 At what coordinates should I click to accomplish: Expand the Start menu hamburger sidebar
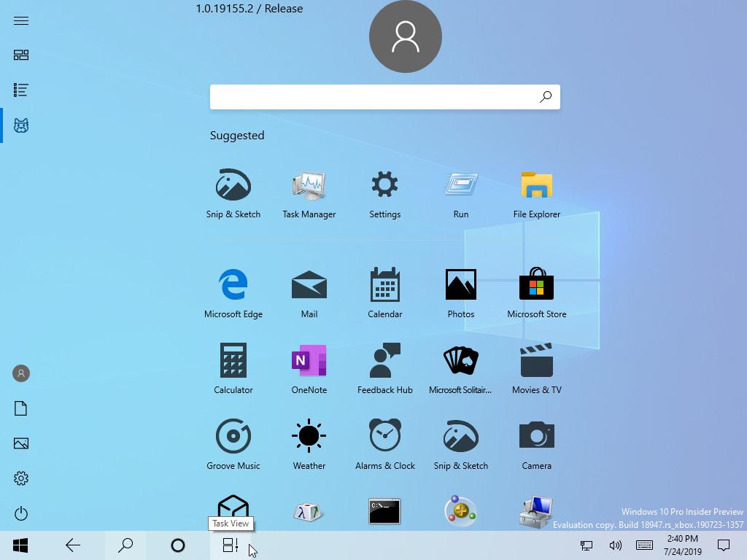point(20,20)
